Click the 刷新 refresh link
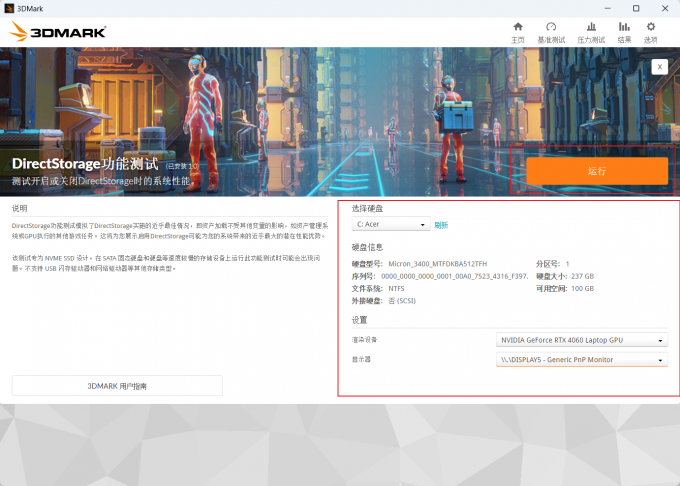 [x=441, y=225]
